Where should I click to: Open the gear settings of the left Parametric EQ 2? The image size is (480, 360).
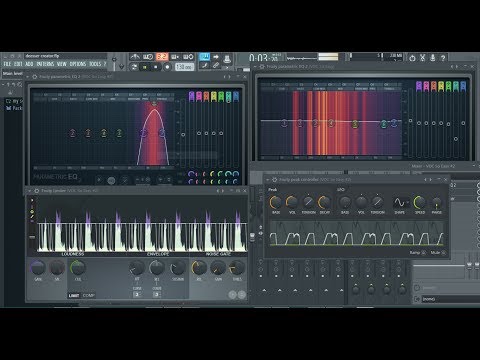pyautogui.click(x=34, y=77)
